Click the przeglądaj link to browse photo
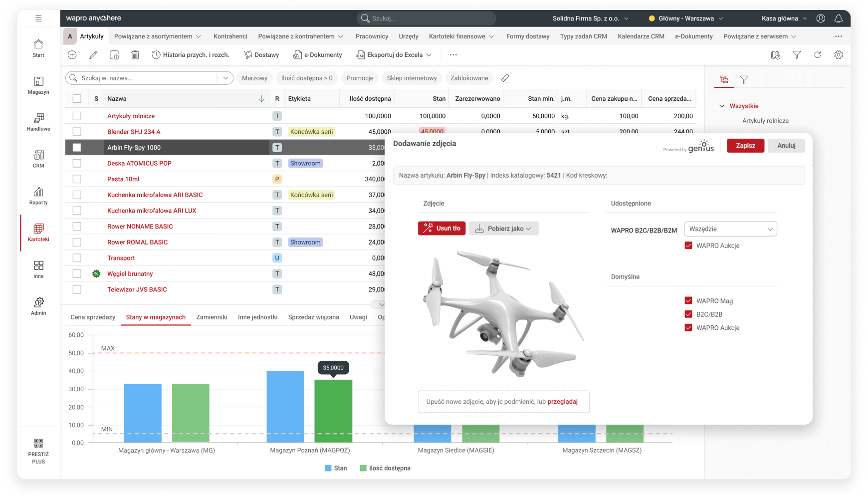Viewport: 868px width, 497px height. tap(562, 402)
